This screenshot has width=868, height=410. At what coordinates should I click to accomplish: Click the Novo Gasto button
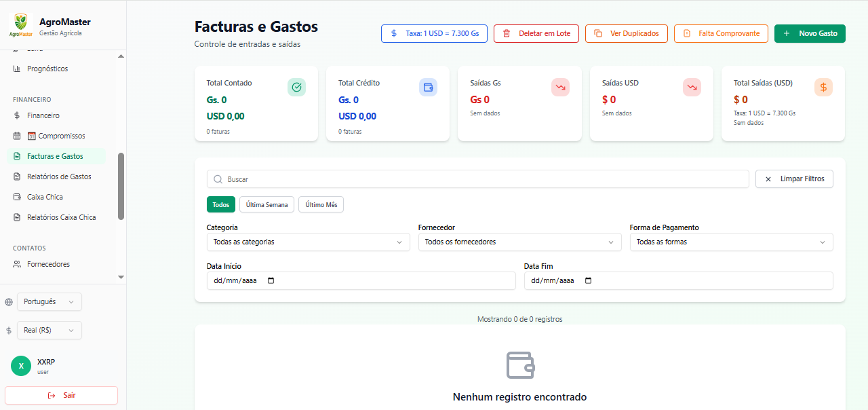(x=810, y=33)
